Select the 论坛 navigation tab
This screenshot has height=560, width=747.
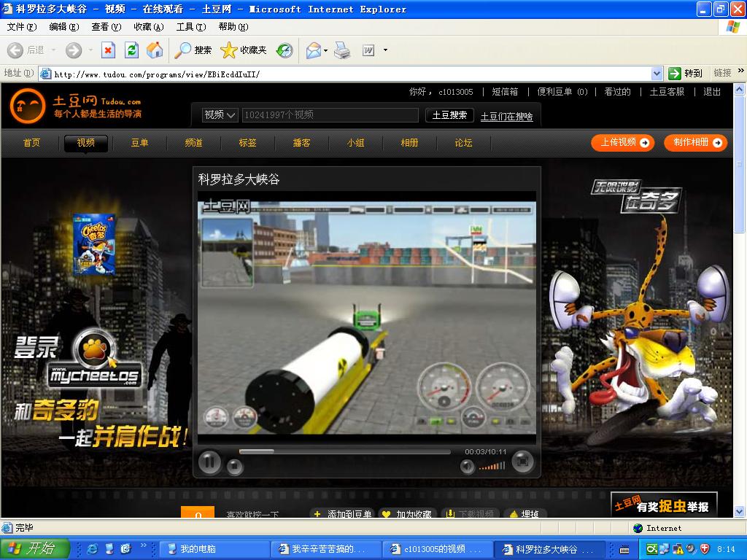(463, 143)
